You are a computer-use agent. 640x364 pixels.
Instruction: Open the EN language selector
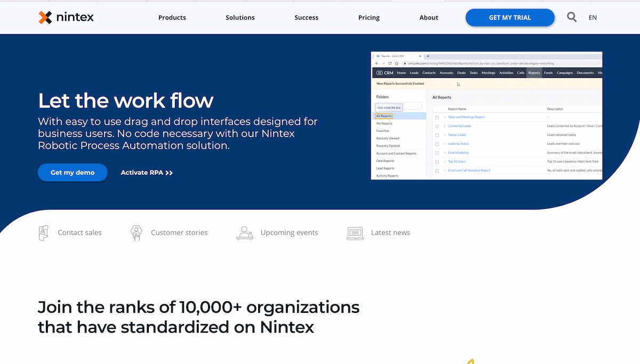coord(593,18)
